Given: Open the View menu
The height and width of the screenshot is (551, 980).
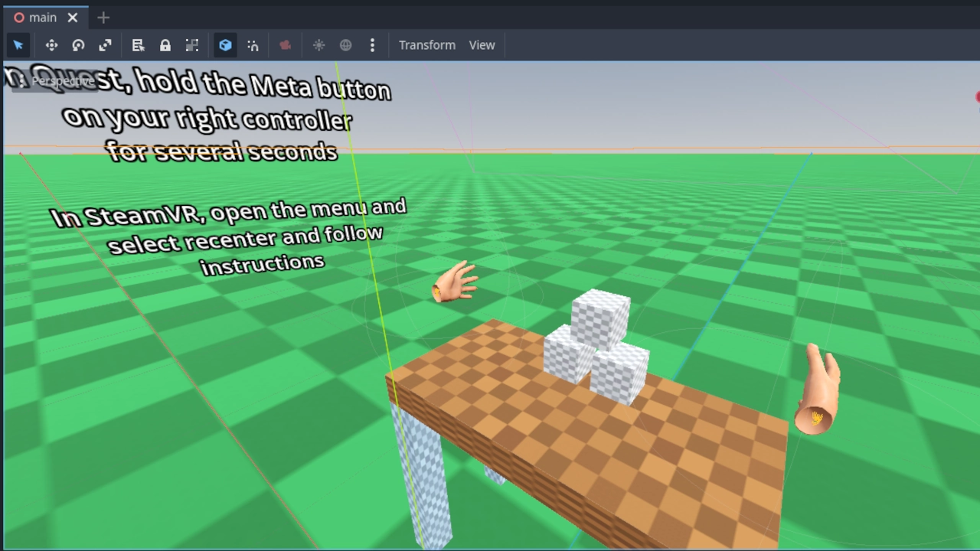Looking at the screenshot, I should click(x=482, y=45).
